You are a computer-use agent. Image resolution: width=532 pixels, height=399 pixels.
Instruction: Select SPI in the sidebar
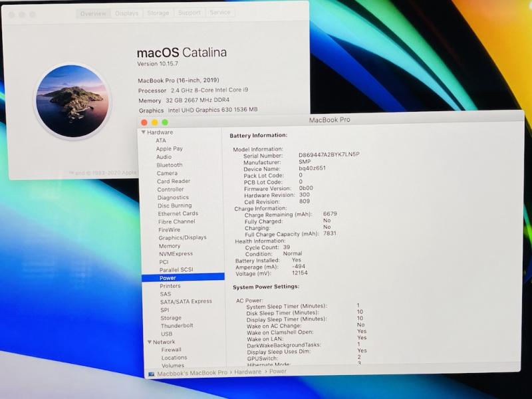(x=164, y=310)
